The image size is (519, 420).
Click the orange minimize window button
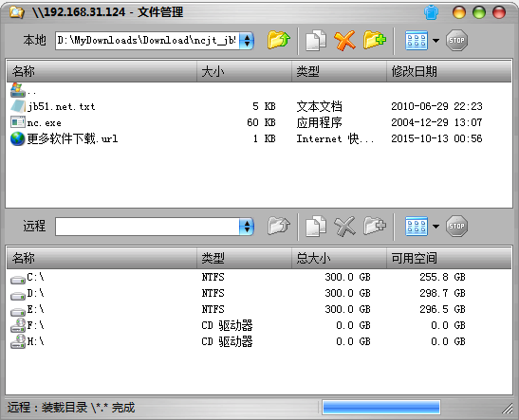coord(459,12)
